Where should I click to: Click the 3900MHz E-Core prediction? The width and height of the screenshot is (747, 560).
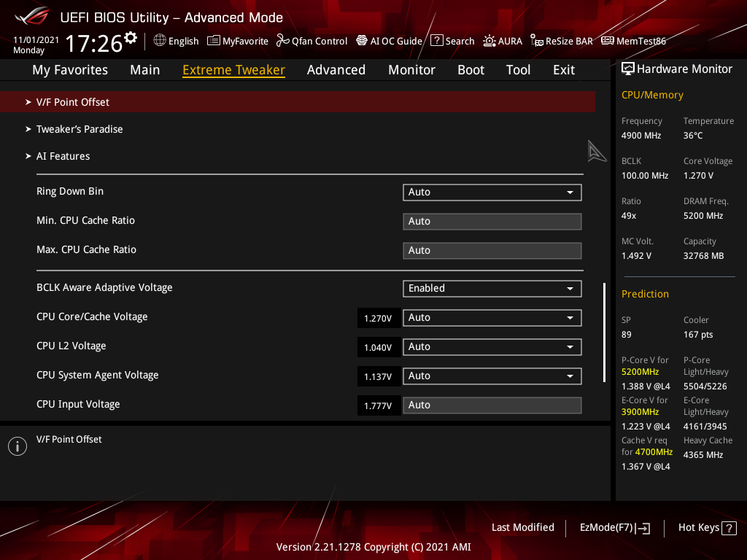click(640, 412)
